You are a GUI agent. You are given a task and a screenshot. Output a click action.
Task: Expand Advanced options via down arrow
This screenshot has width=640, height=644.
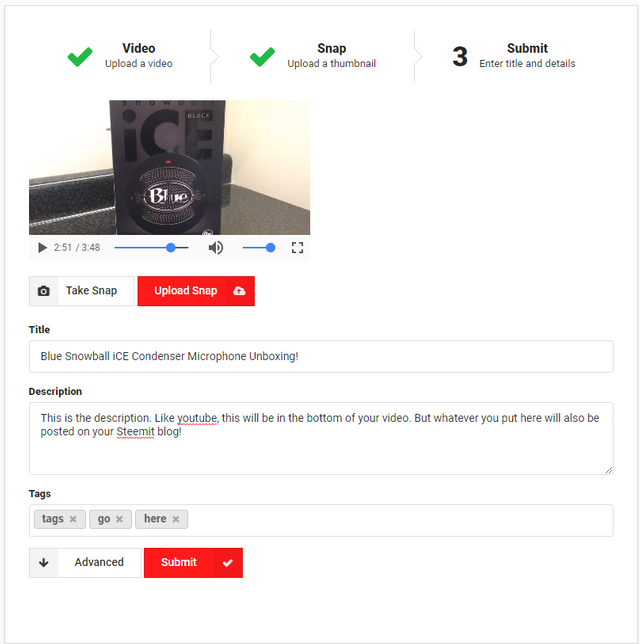click(x=44, y=563)
